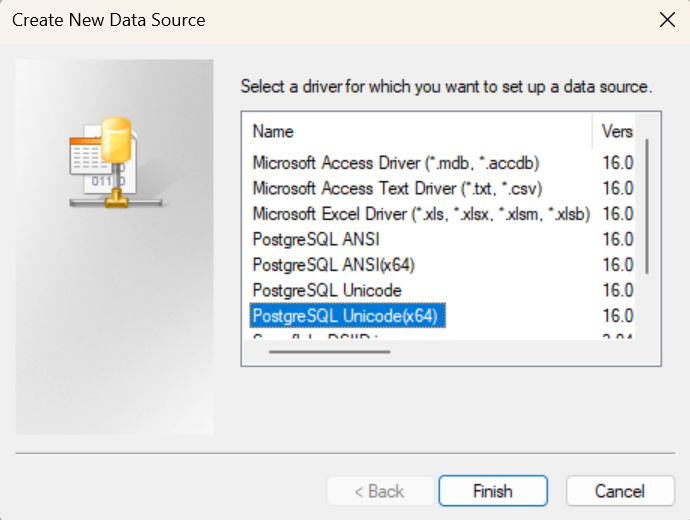This screenshot has height=520, width=690.
Task: Click the horizontal scrollbar of driver list
Action: point(330,352)
